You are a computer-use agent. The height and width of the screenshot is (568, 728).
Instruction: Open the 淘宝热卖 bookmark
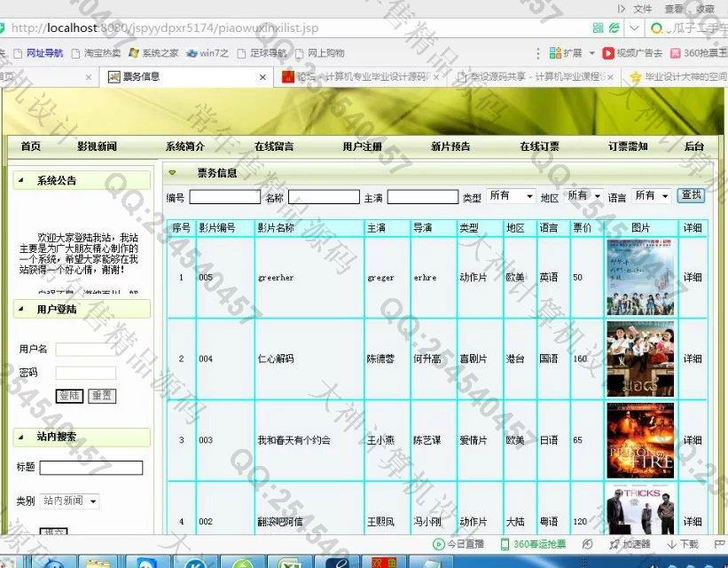pyautogui.click(x=96, y=53)
